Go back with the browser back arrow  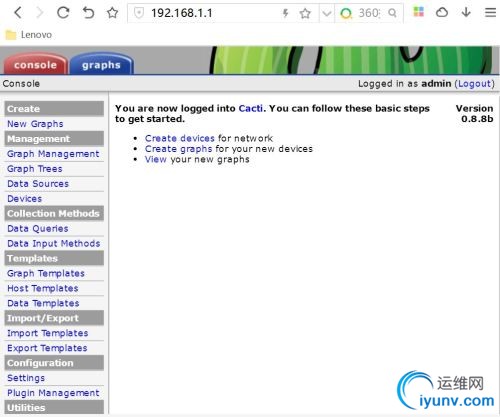click(x=18, y=13)
